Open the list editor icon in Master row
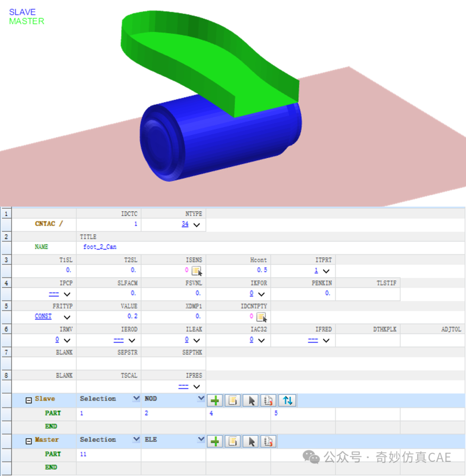 tap(233, 442)
